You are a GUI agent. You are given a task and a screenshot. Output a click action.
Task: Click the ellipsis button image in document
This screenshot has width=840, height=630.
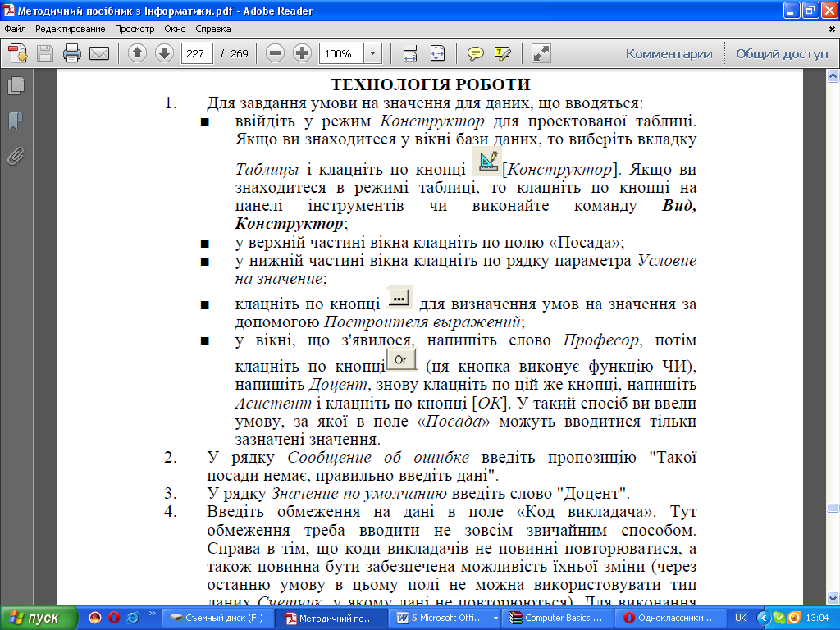pos(399,298)
